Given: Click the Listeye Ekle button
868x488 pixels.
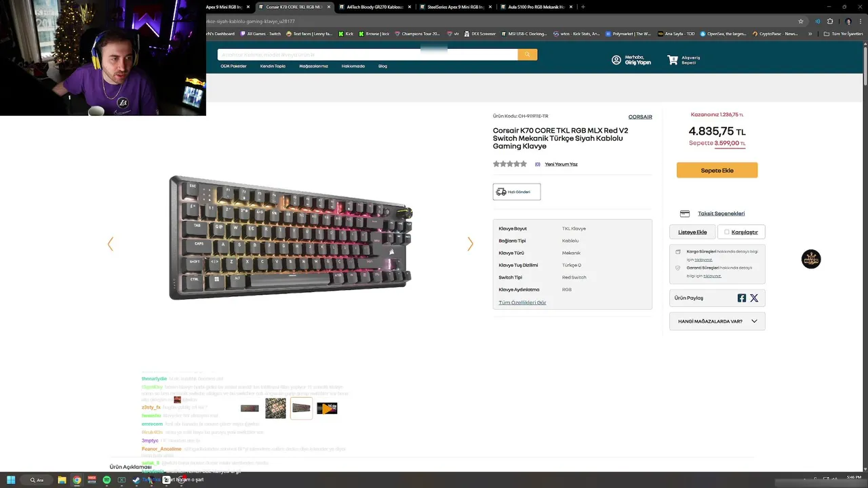Looking at the screenshot, I should [692, 232].
